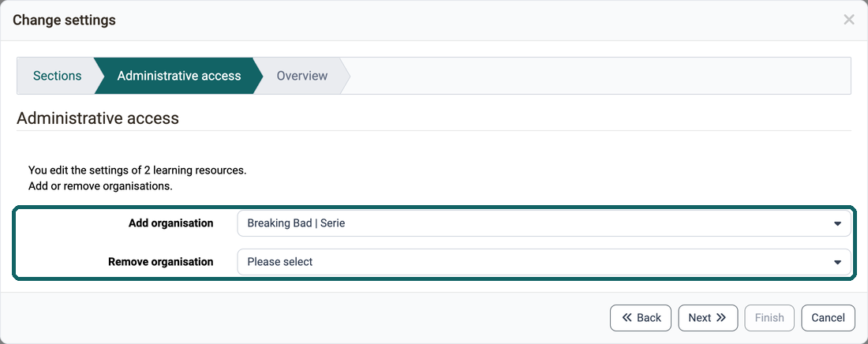Image resolution: width=868 pixels, height=344 pixels.
Task: Click the 'Remove organisation' label
Action: tap(160, 261)
